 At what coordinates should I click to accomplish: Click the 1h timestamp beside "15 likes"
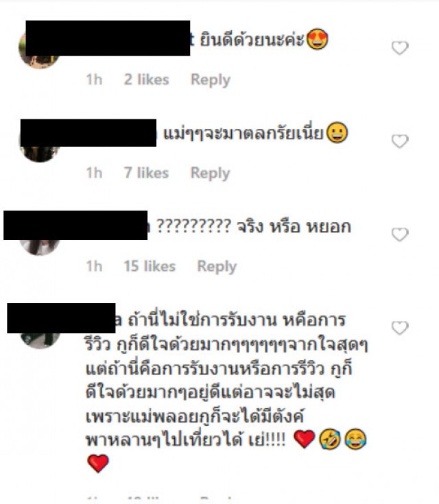[94, 266]
